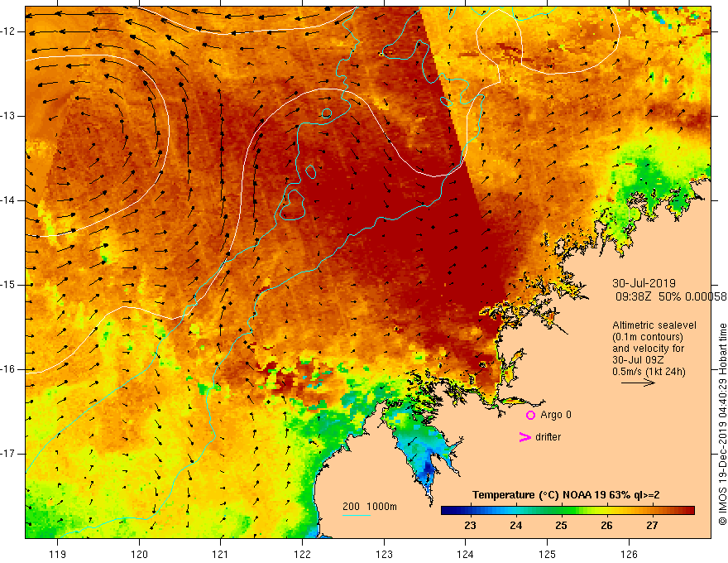The height and width of the screenshot is (563, 728).
Task: Click the latitude axis label '-15'
Action: coord(9,285)
